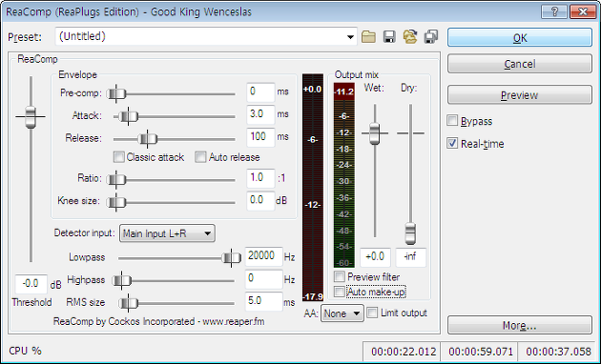Click the Attack value field

[260, 114]
